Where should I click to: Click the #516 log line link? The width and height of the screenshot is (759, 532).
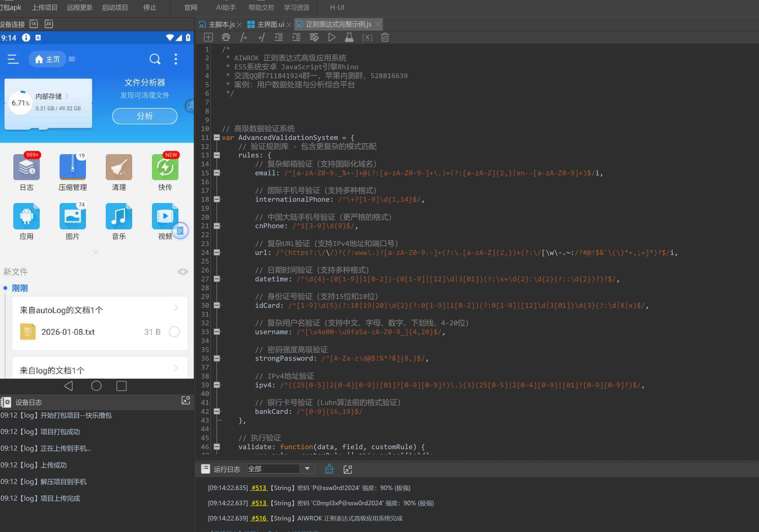[x=259, y=518]
